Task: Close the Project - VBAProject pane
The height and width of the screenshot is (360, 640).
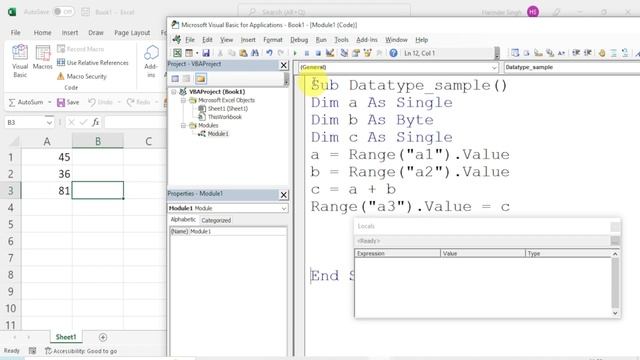Action: [284, 65]
